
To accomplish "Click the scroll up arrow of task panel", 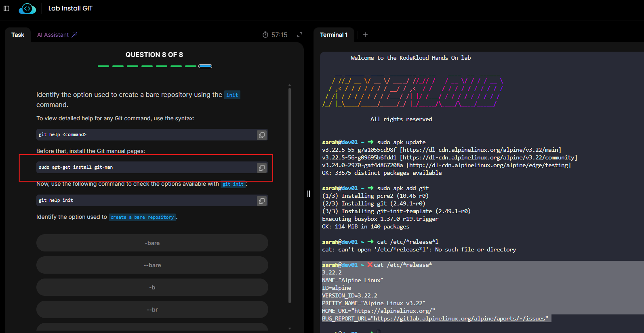I will pos(290,86).
